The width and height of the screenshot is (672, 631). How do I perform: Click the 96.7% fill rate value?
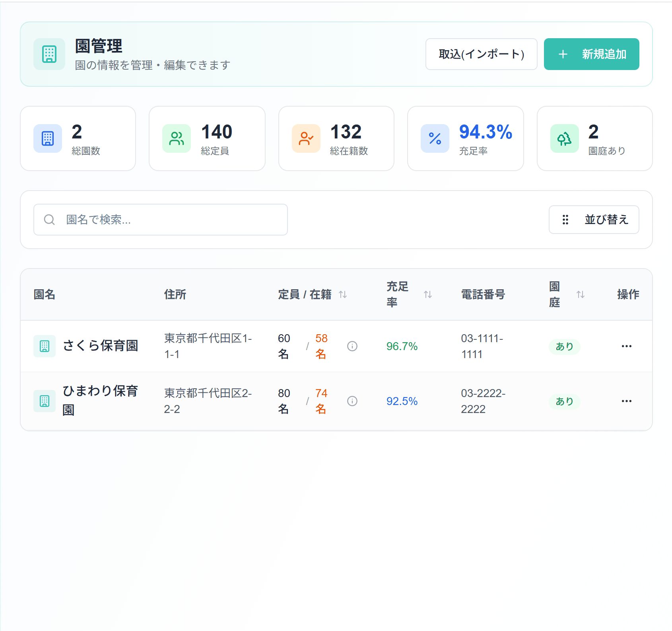(402, 346)
